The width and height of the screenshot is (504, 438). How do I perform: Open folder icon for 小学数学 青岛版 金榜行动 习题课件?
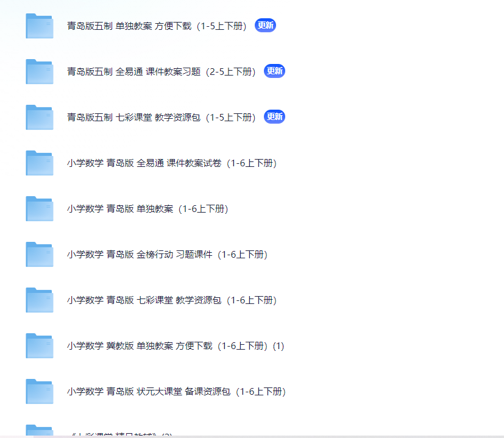40,254
